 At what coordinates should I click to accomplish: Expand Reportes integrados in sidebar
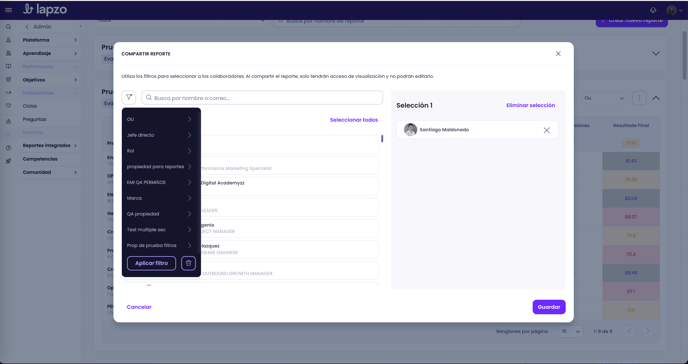[x=50, y=145]
